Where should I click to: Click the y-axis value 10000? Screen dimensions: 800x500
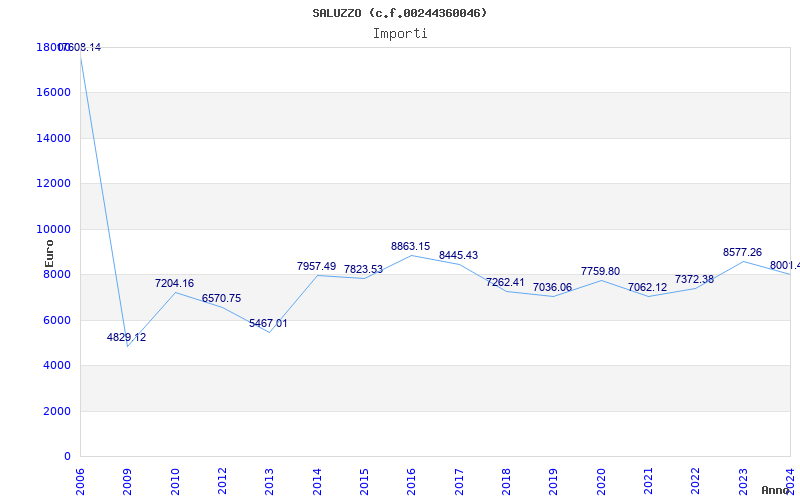tap(54, 229)
